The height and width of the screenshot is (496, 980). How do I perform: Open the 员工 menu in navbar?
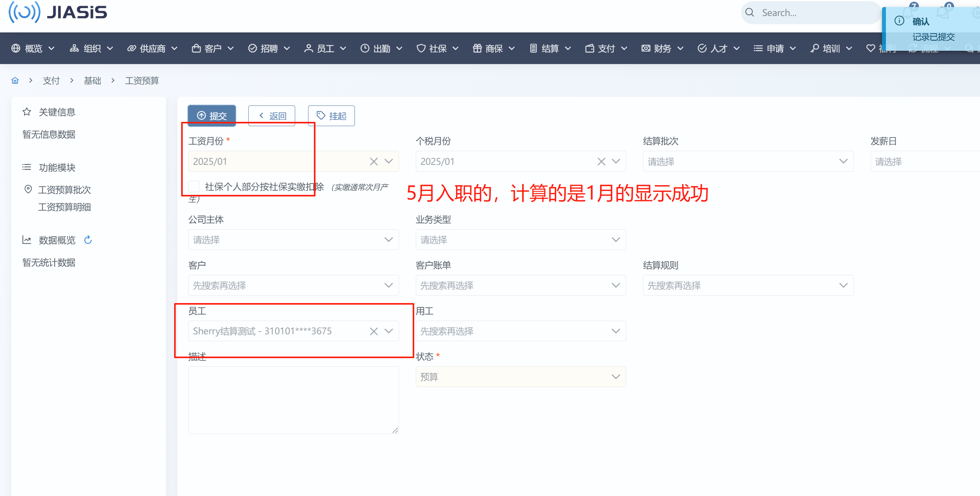(x=325, y=48)
